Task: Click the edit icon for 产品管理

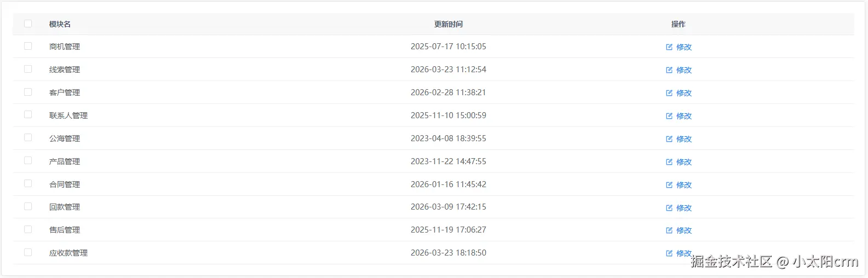Action: 669,162
